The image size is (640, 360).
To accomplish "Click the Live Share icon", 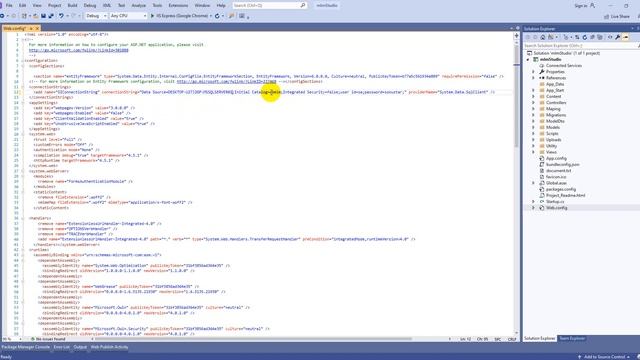I will [x=616, y=16].
